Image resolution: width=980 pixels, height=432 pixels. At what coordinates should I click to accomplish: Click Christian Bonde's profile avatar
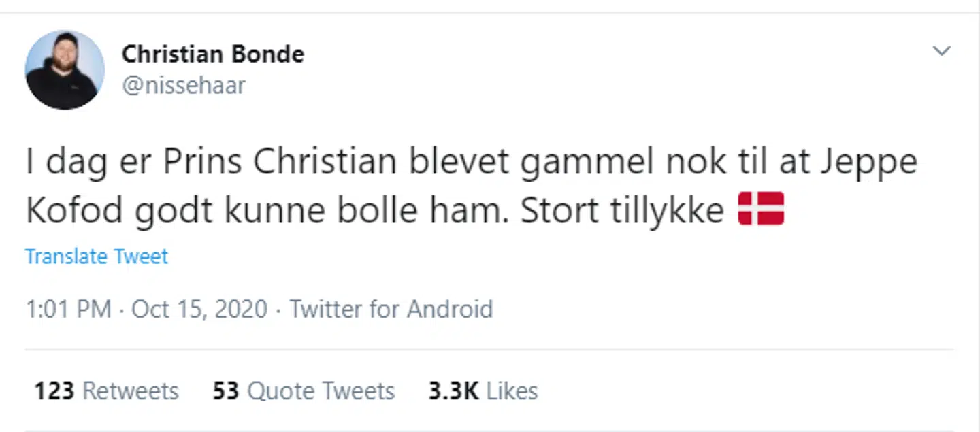(x=65, y=70)
